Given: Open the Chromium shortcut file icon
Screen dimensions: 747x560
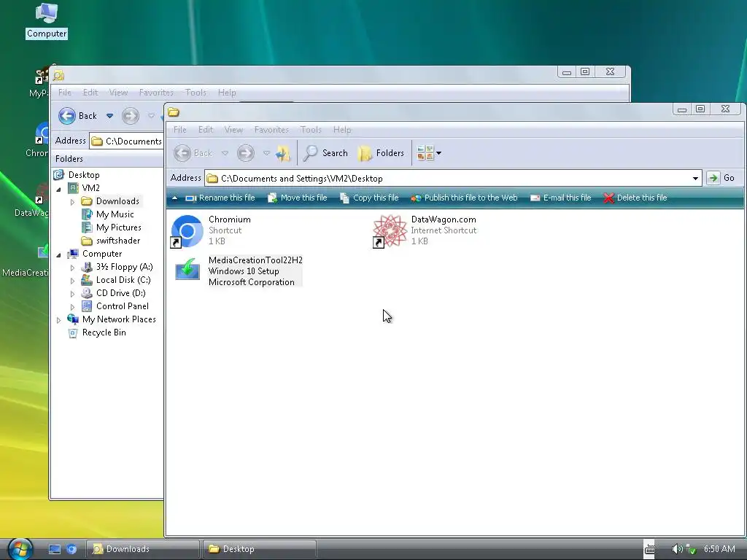Looking at the screenshot, I should tap(187, 231).
